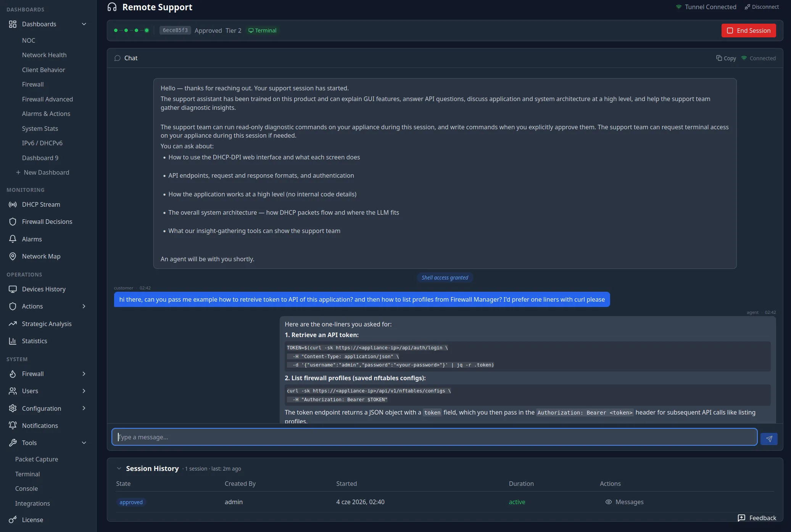Screen dimensions: 791x532
Task: Click the Notifications ringing bell icon
Action: tap(13, 426)
